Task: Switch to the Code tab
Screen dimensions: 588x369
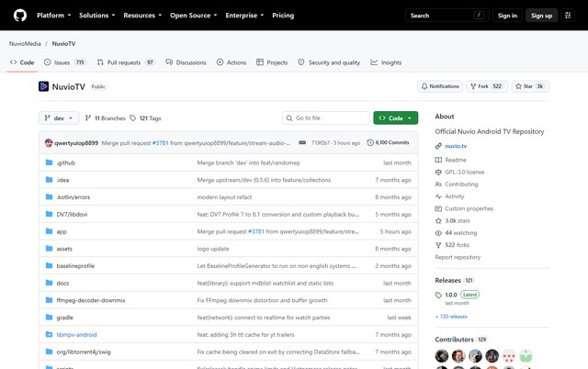Action: [22, 62]
